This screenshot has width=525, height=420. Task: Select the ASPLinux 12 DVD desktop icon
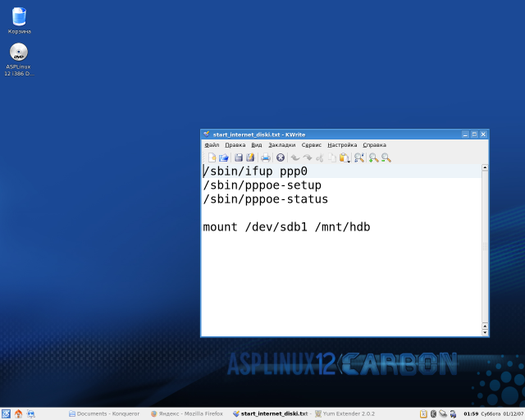18,60
